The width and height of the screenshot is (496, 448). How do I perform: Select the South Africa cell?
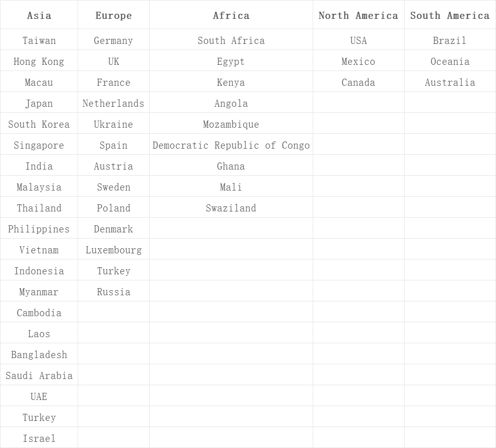[x=231, y=40]
